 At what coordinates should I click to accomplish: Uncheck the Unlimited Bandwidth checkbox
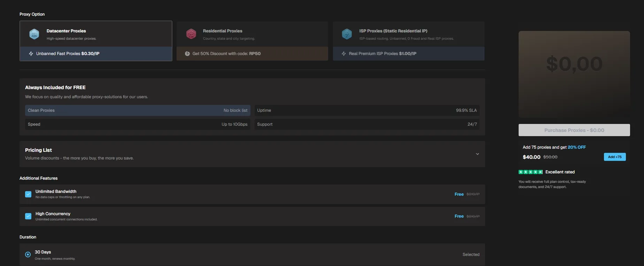click(28, 194)
